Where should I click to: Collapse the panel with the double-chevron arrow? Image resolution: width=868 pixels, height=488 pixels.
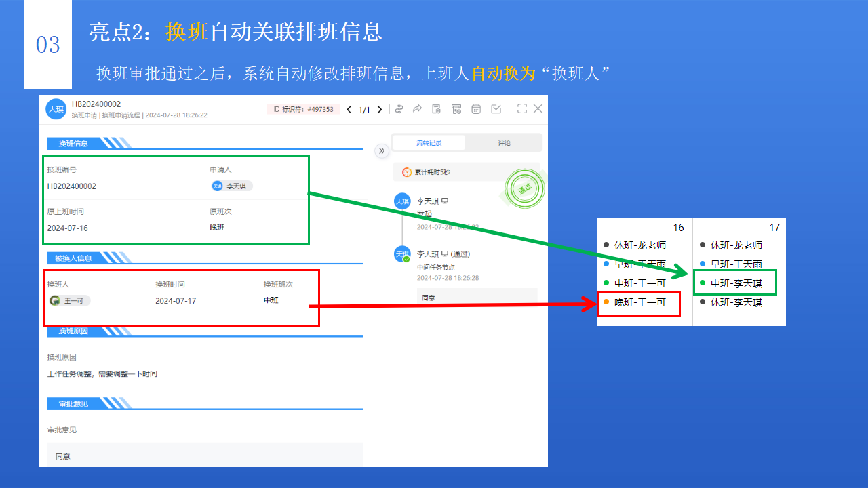(x=382, y=152)
